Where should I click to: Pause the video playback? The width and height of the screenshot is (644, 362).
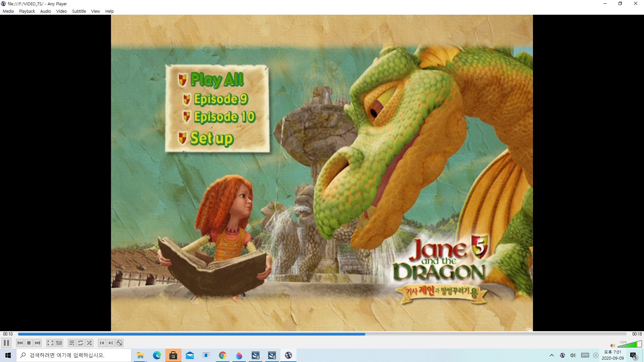pos(6,343)
